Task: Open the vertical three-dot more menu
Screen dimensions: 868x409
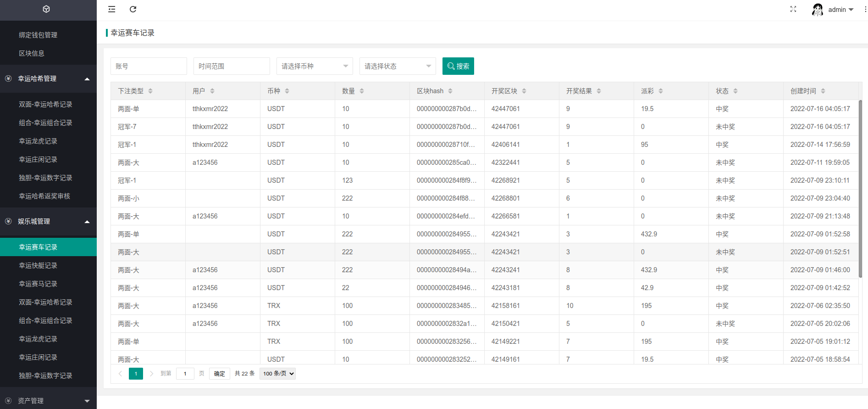Action: pyautogui.click(x=865, y=9)
